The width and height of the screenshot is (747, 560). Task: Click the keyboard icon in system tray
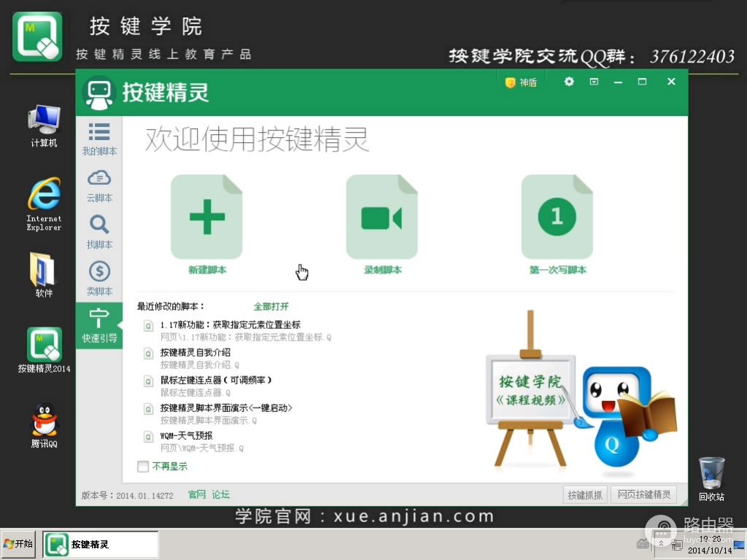pyautogui.click(x=643, y=543)
